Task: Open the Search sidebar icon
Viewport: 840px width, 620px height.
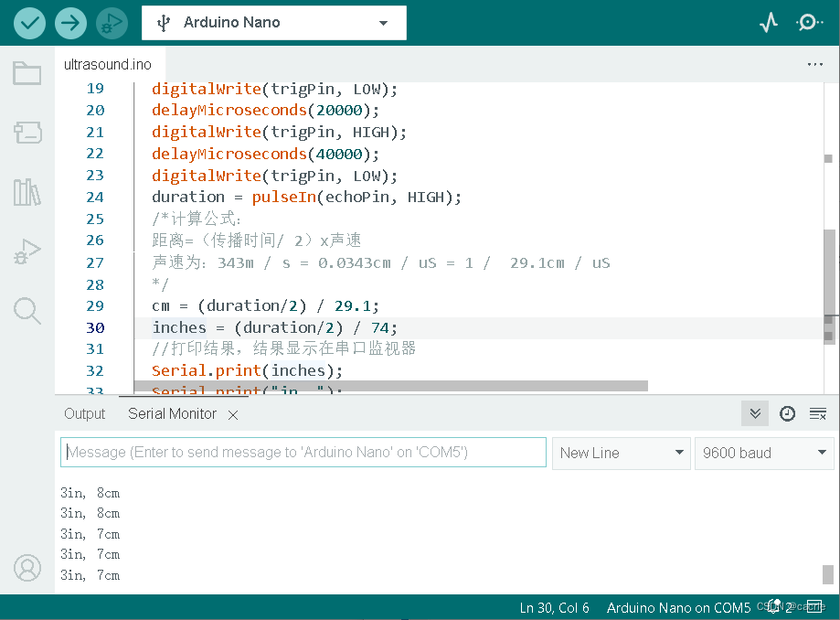Action: (x=27, y=311)
